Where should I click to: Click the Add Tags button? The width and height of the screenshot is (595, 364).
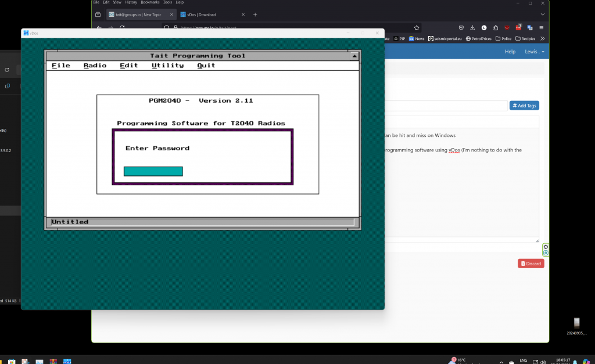tap(524, 106)
